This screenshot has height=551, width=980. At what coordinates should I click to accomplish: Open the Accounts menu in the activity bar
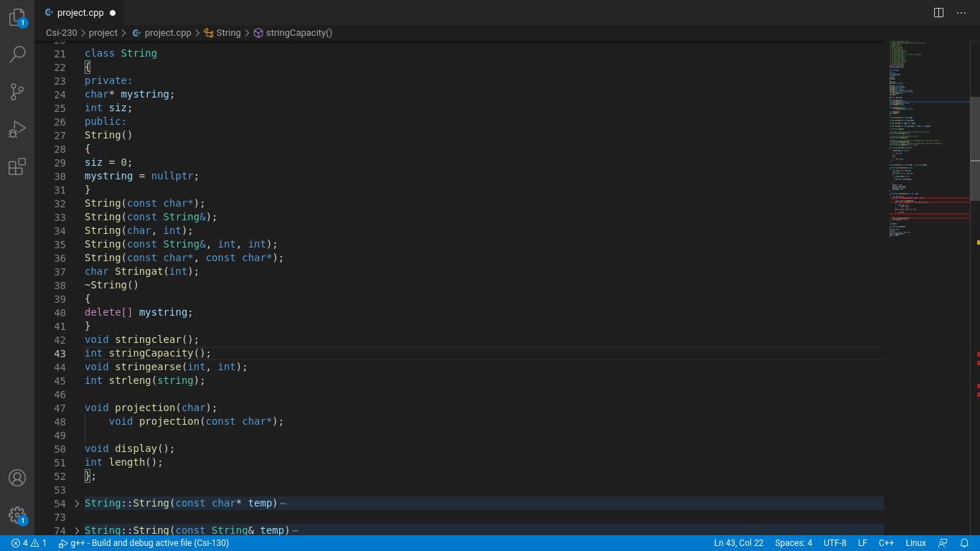pos(17,478)
